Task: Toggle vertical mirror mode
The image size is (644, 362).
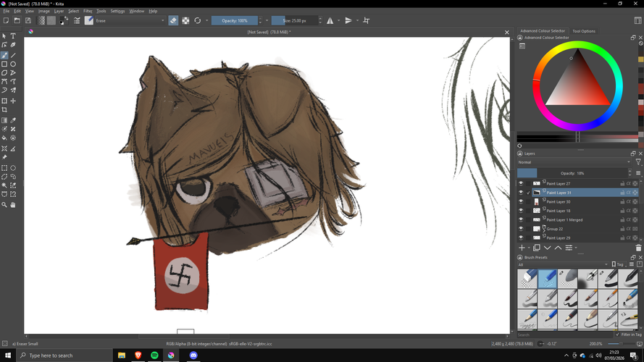Action: 348,20
